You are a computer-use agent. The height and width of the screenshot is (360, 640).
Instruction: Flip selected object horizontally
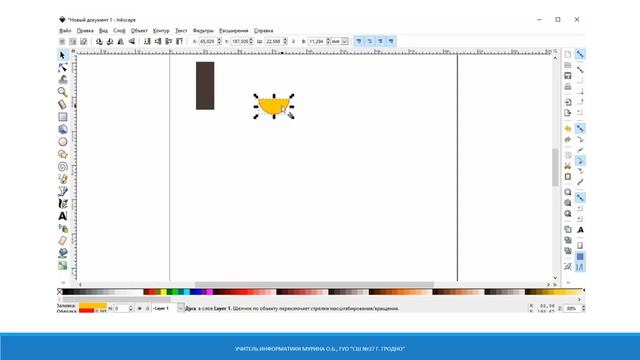(x=120, y=41)
